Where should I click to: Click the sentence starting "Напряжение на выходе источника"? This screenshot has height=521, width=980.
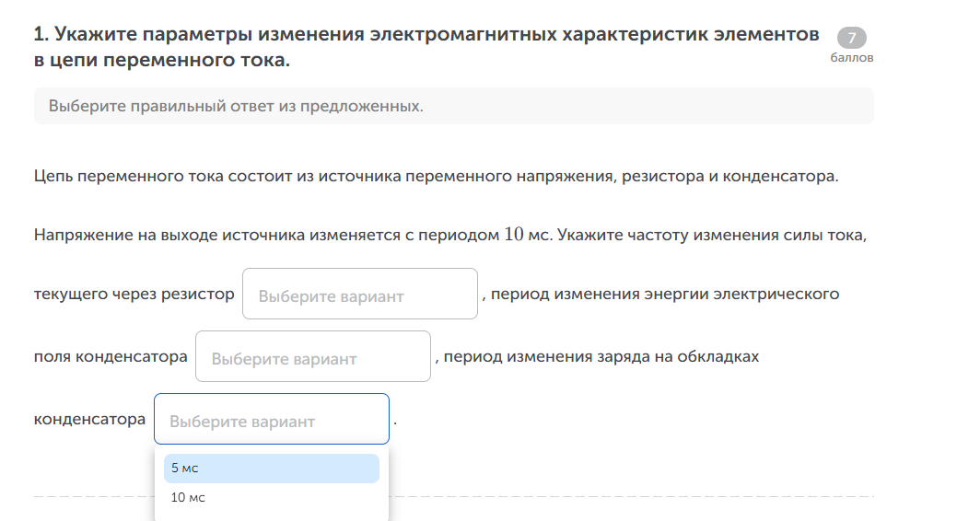[267, 234]
